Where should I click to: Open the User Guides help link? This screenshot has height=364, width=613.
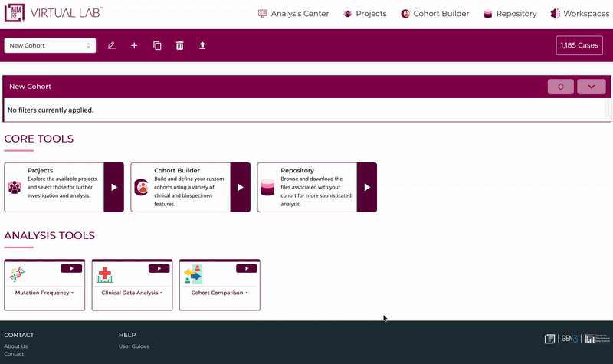pyautogui.click(x=134, y=346)
